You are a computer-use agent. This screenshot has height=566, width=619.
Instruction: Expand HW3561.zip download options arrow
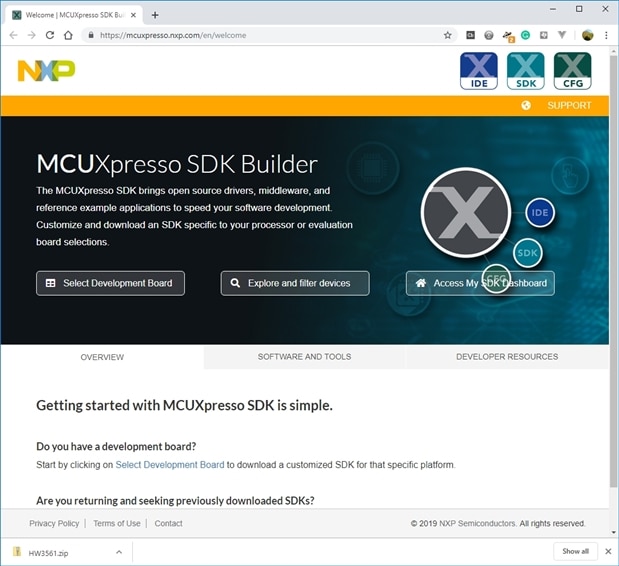tap(119, 552)
